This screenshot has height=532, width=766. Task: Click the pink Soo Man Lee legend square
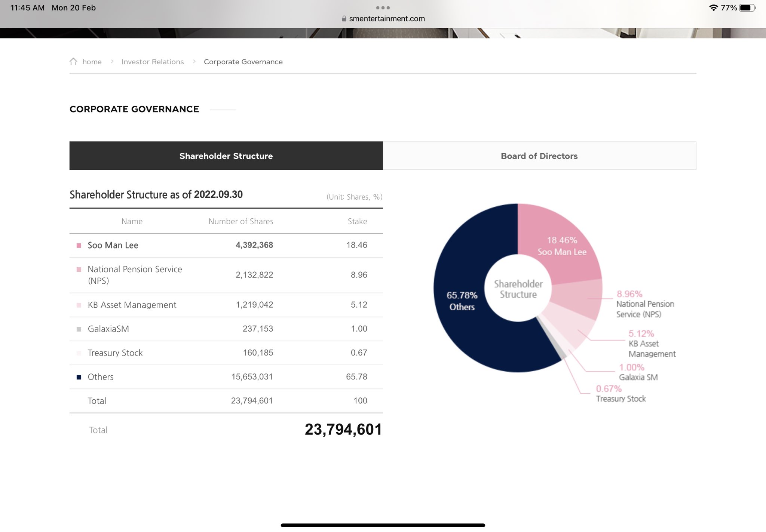79,246
